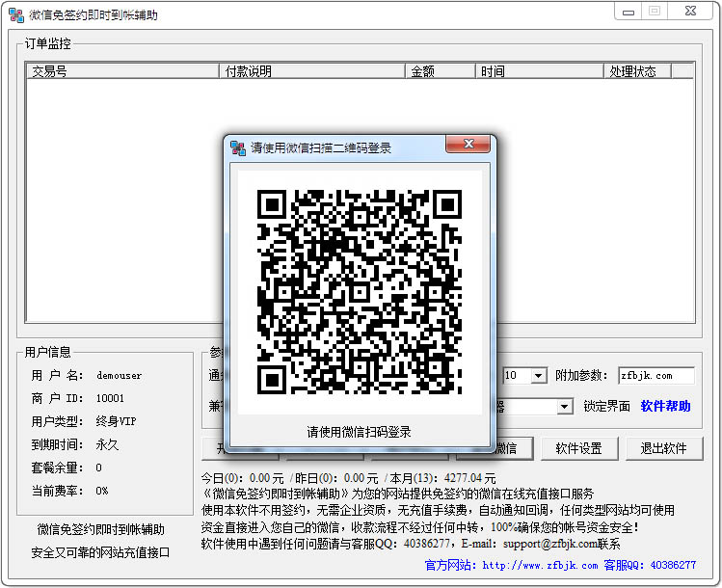The width and height of the screenshot is (722, 588).
Task: Click the 软件设置 button
Action: coord(578,448)
